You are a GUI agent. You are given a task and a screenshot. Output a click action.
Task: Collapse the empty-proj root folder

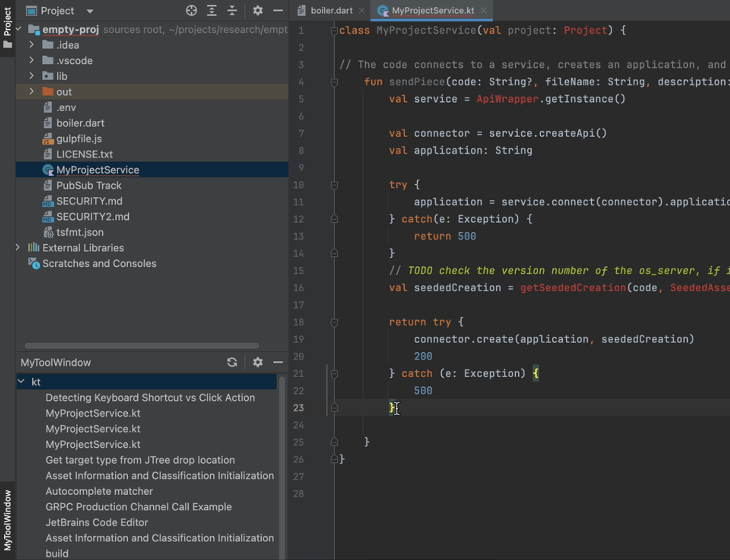coord(19,29)
